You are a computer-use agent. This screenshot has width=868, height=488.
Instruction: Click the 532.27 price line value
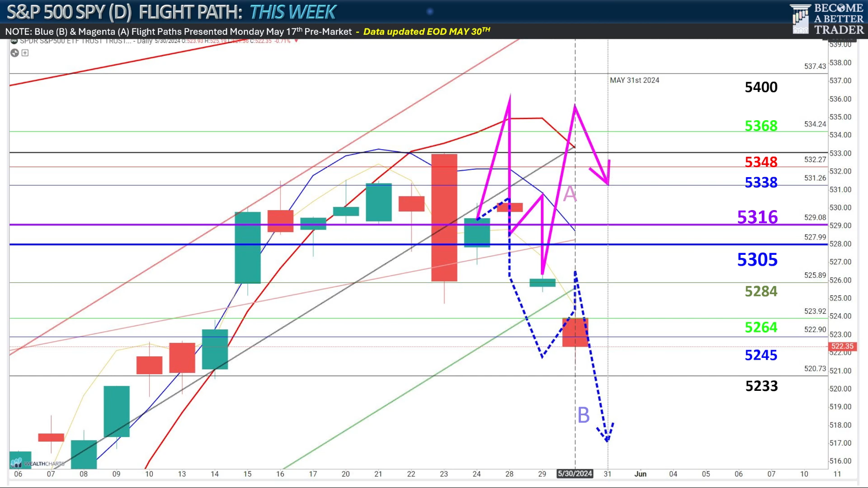815,160
